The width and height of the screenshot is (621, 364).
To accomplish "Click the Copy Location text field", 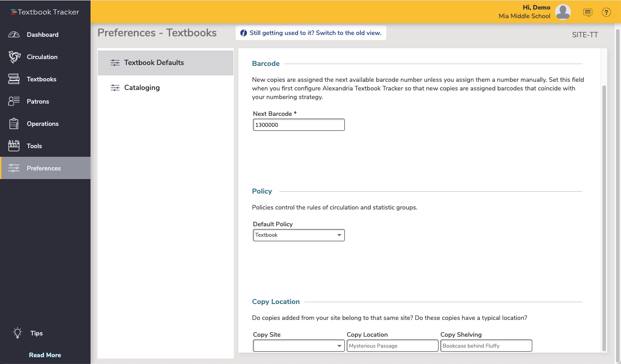I will click(x=392, y=345).
